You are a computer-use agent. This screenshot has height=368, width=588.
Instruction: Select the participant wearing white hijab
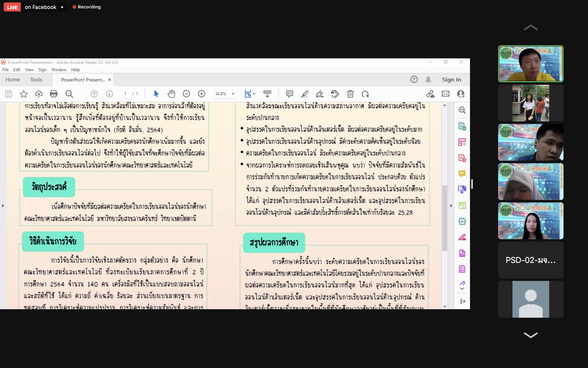pos(531,182)
